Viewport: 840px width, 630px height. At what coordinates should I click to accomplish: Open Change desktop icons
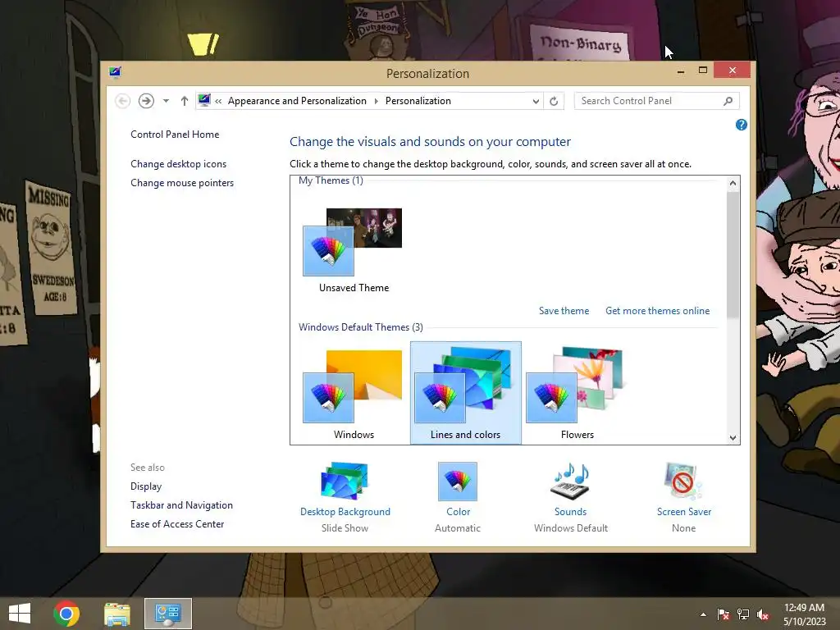coord(178,164)
